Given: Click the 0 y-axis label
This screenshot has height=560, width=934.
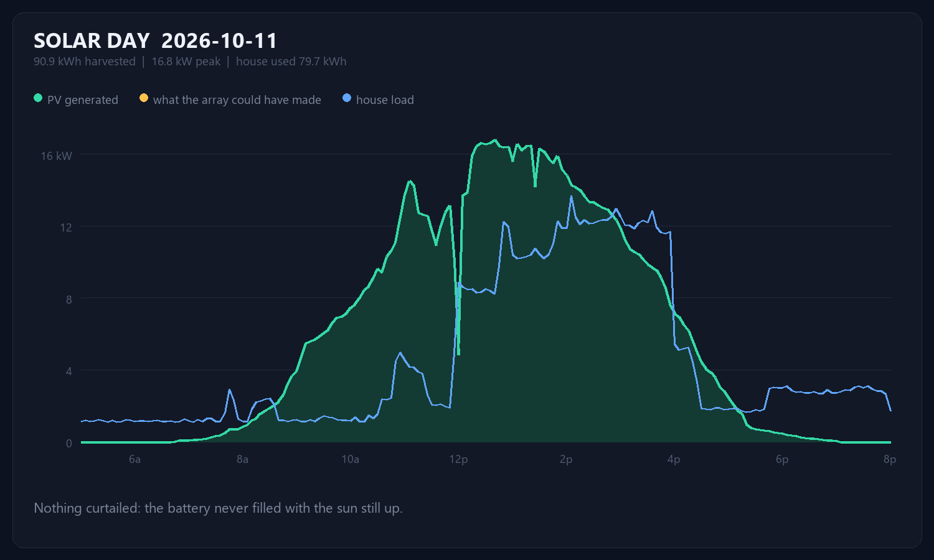Looking at the screenshot, I should (x=69, y=444).
